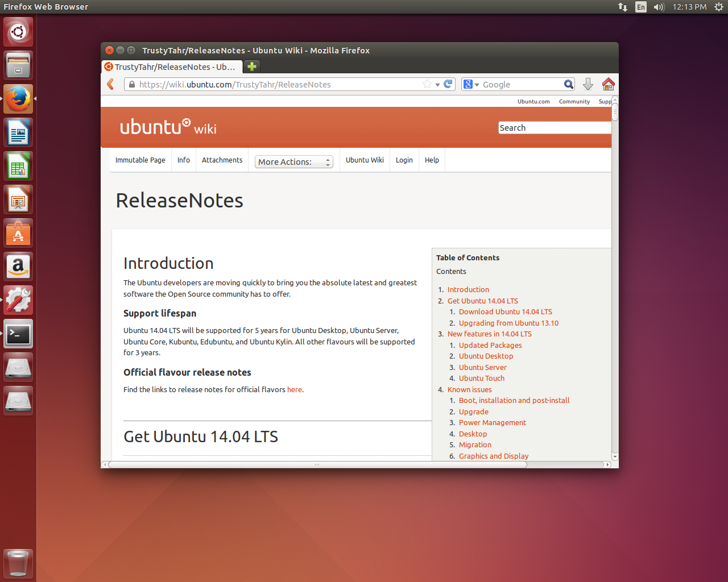728x582 pixels.
Task: Open Ubuntu Software Center in launcher
Action: pos(18,233)
